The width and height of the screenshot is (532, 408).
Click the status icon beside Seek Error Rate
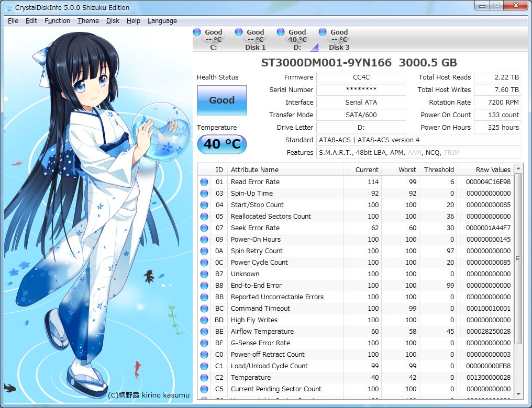click(x=205, y=228)
